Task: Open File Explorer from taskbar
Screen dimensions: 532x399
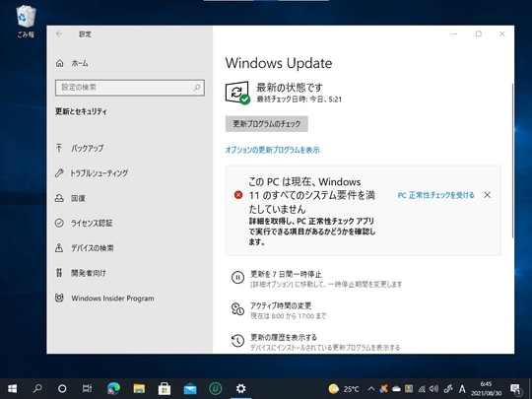Action: click(139, 388)
